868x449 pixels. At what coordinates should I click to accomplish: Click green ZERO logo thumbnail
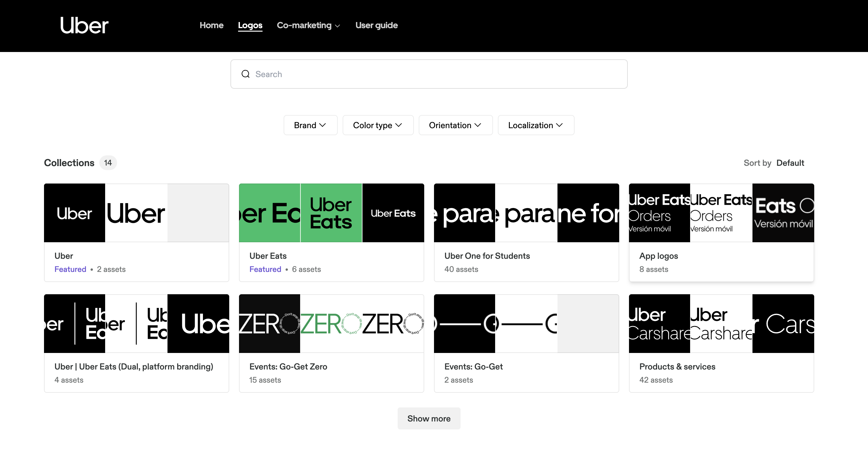(331, 323)
